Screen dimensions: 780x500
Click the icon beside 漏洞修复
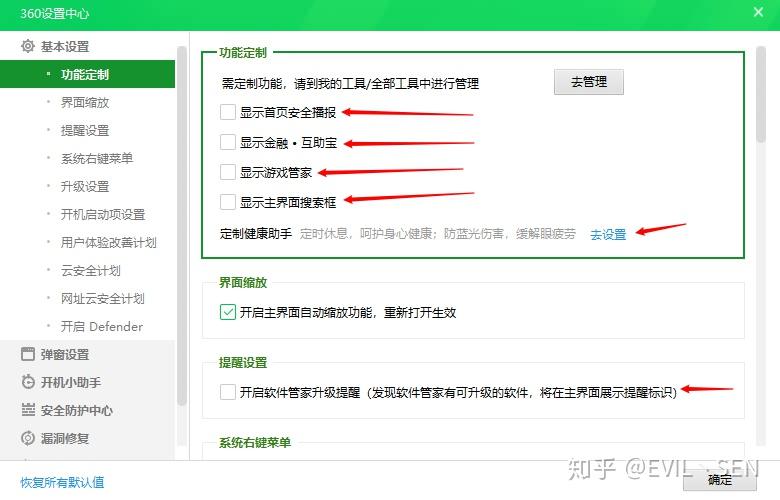(28, 438)
